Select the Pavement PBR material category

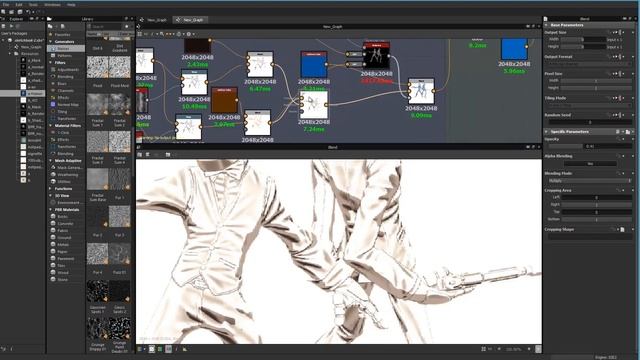pyautogui.click(x=66, y=258)
